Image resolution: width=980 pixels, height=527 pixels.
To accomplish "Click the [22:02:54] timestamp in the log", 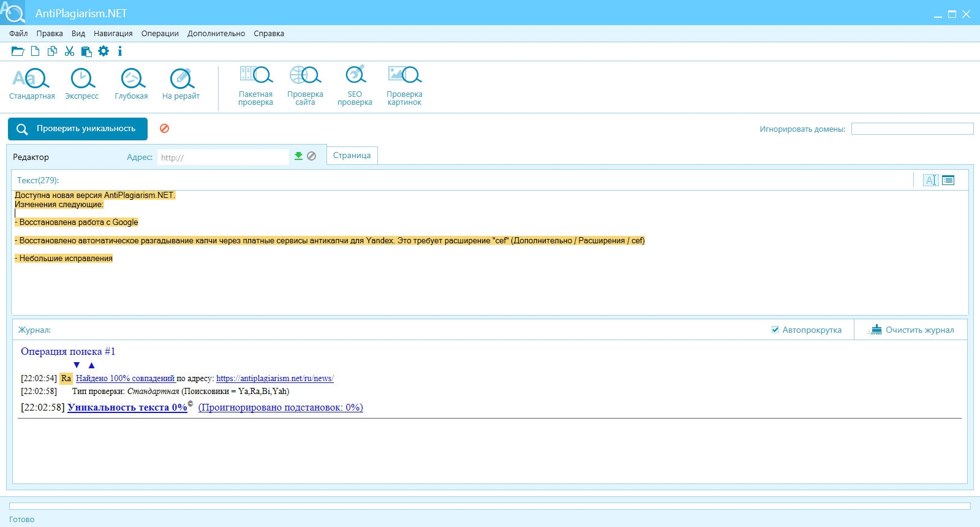I will [39, 379].
